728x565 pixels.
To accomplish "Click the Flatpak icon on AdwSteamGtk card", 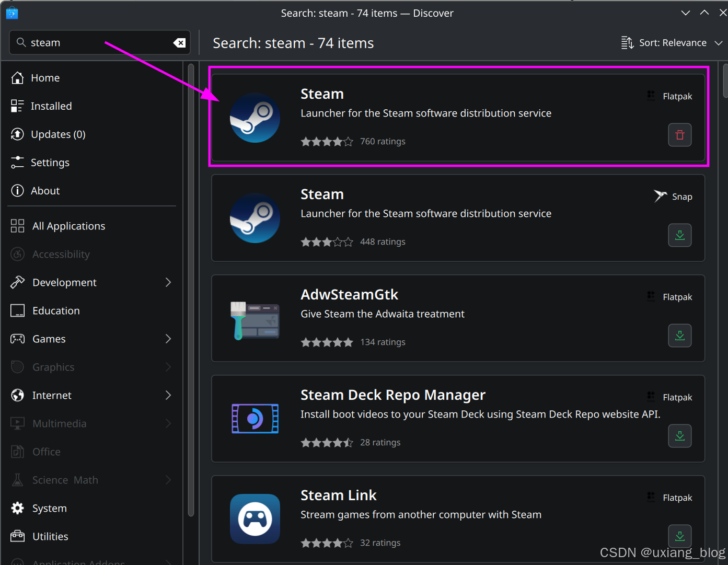I will pos(651,296).
